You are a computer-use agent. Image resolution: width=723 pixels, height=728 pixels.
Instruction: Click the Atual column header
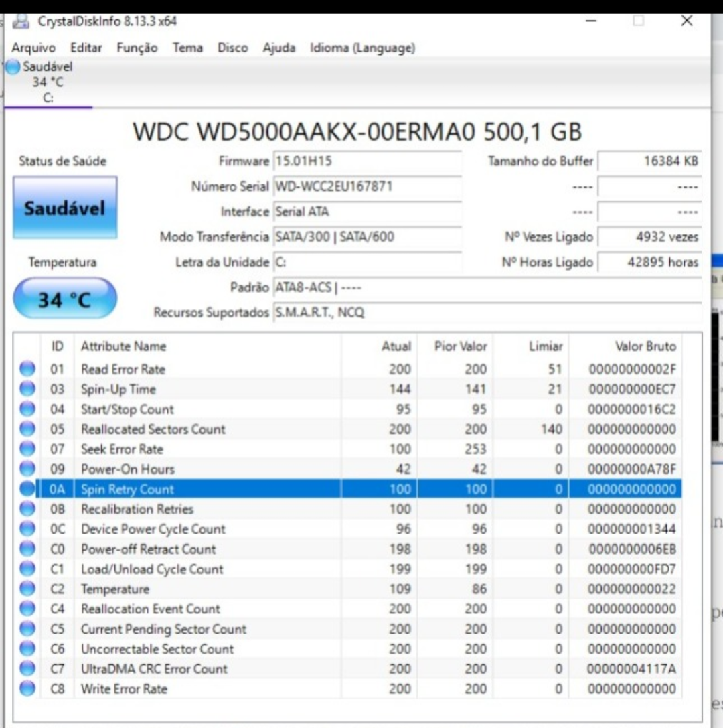pos(379,346)
